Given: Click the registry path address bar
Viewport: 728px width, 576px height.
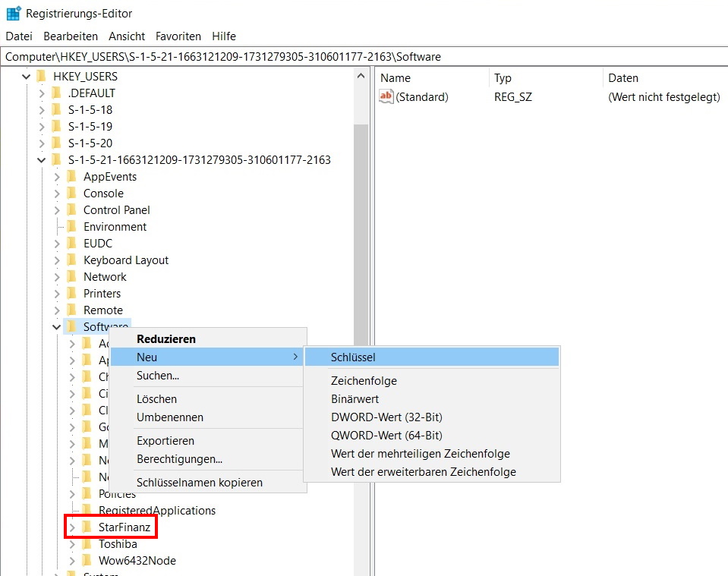Looking at the screenshot, I should (x=364, y=57).
